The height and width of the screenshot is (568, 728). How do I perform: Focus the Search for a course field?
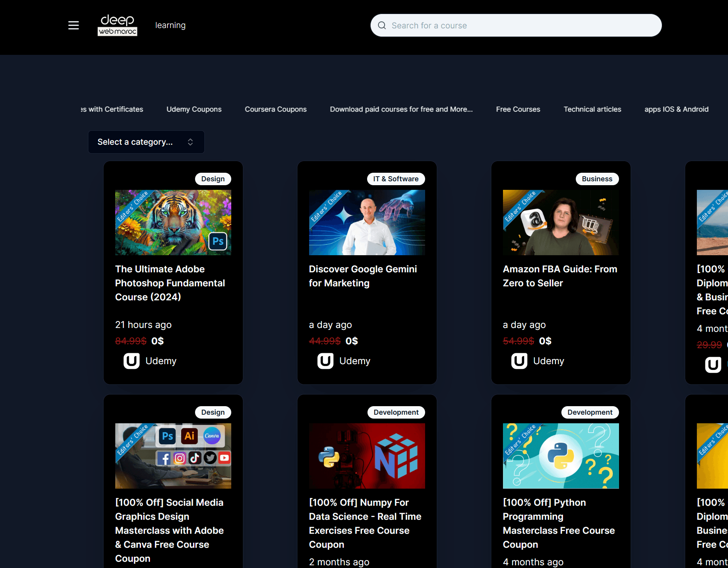[516, 25]
